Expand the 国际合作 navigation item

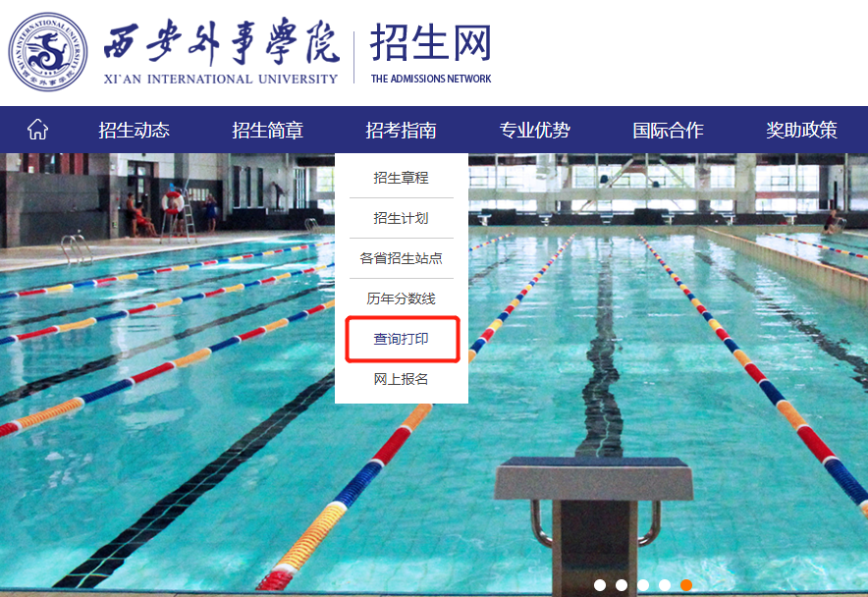coord(668,131)
